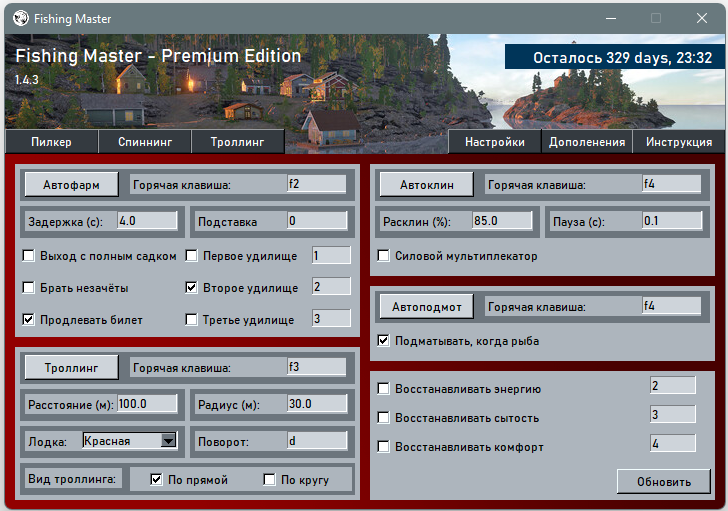Click the Fishing Master - Premium Edition heading
728x511 pixels.
point(158,56)
